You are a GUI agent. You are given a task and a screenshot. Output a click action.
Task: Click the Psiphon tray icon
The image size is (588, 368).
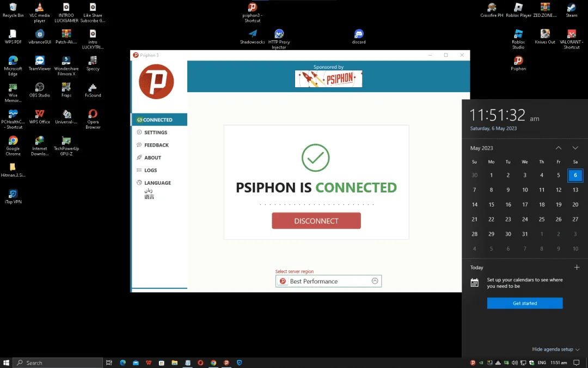click(x=473, y=363)
